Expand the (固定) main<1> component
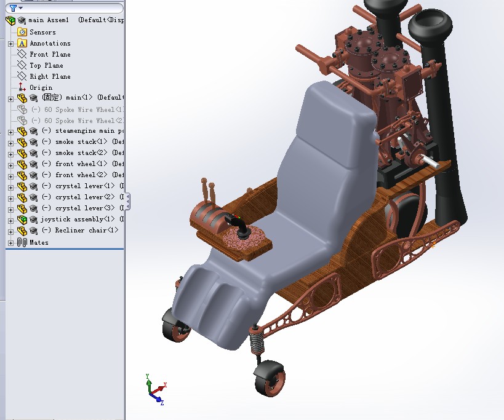Image resolution: width=504 pixels, height=420 pixels. point(10,99)
